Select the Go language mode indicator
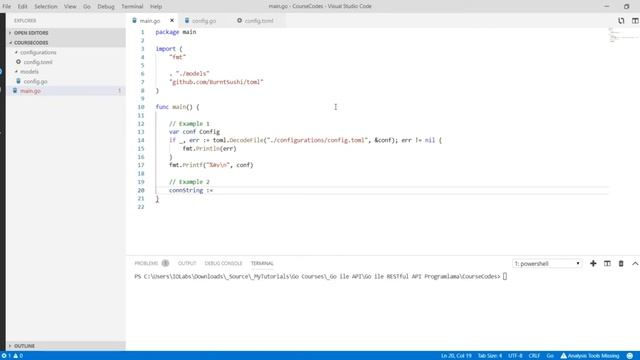 (550, 356)
